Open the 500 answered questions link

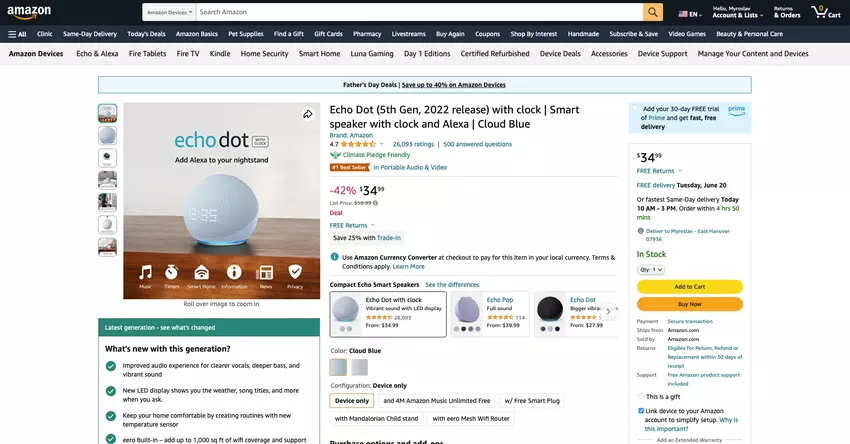(477, 144)
